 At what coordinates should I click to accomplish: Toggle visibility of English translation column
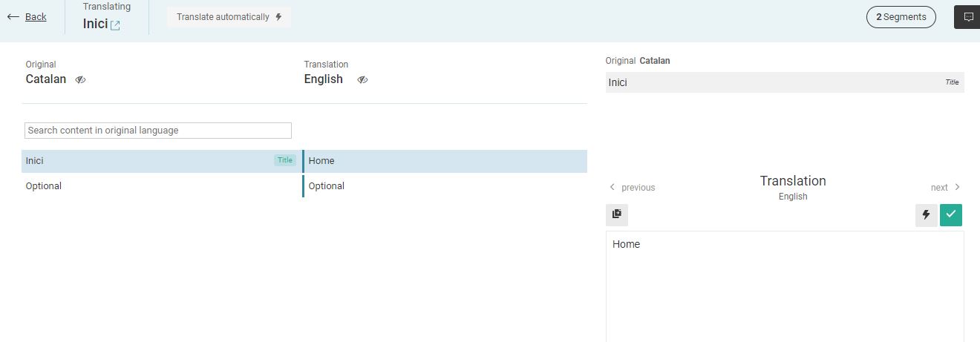pos(362,79)
